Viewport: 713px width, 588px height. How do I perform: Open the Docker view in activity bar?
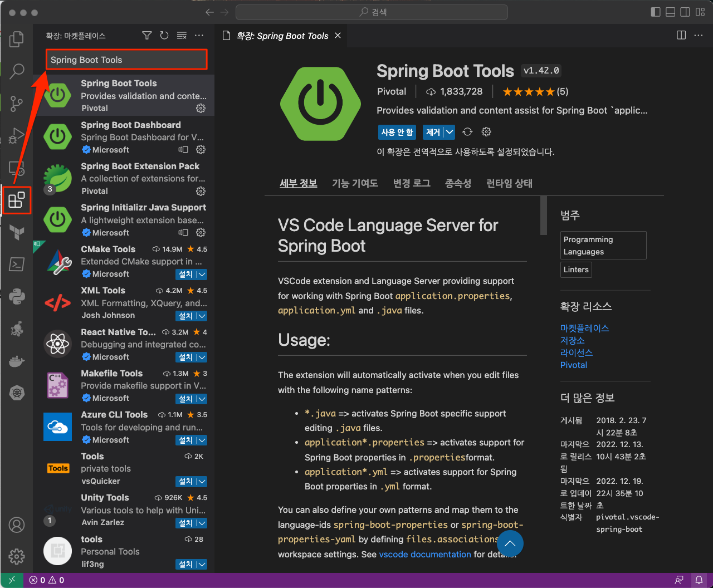(x=17, y=361)
